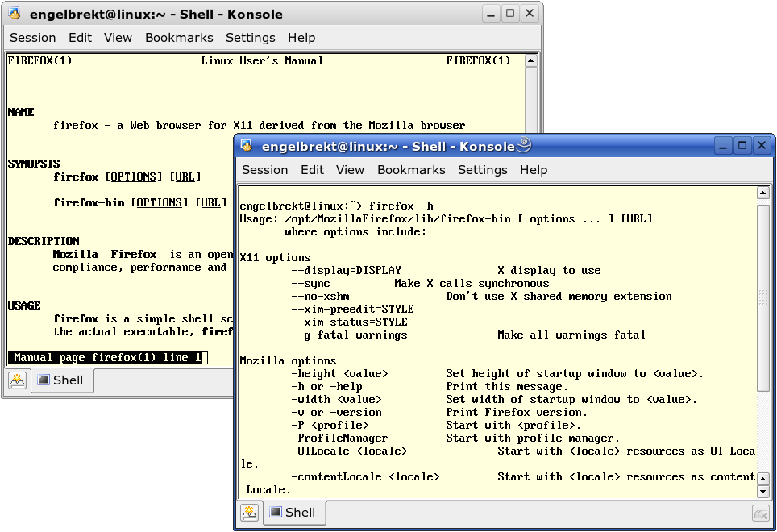Image resolution: width=777 pixels, height=532 pixels.
Task: Click 'Linux User's Manual' header text
Action: click(x=262, y=60)
